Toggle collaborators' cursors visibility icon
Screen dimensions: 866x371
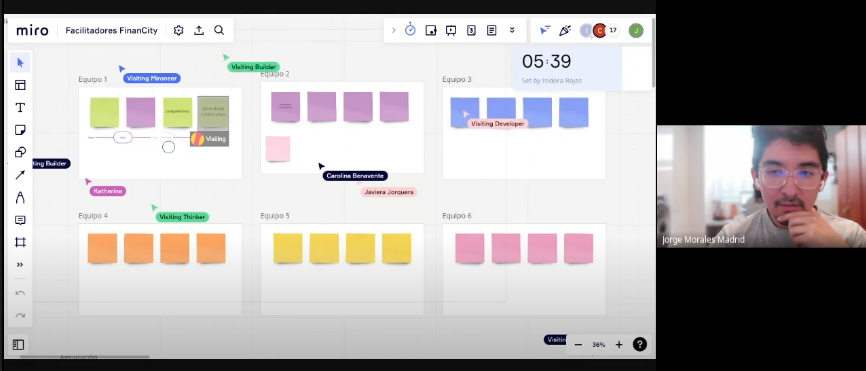pyautogui.click(x=545, y=30)
